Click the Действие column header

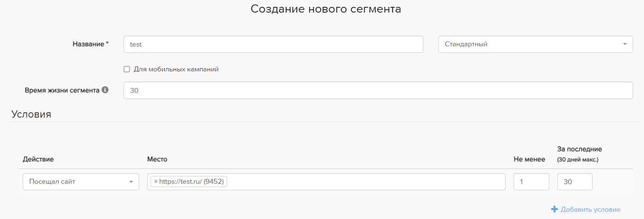click(38, 159)
